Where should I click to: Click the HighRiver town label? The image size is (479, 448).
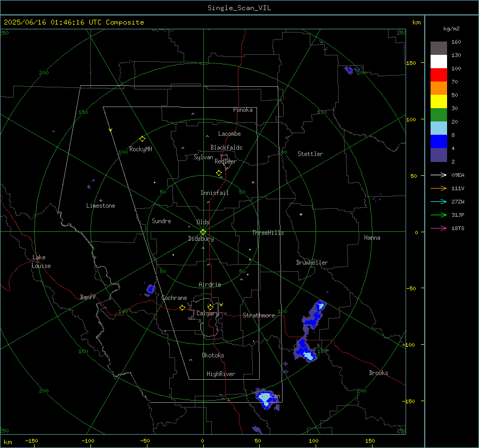pos(221,374)
